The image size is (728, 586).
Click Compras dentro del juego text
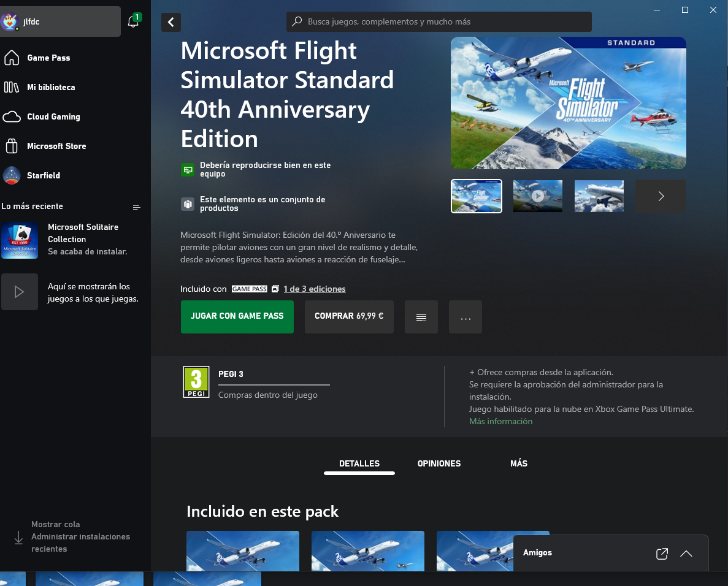[268, 395]
